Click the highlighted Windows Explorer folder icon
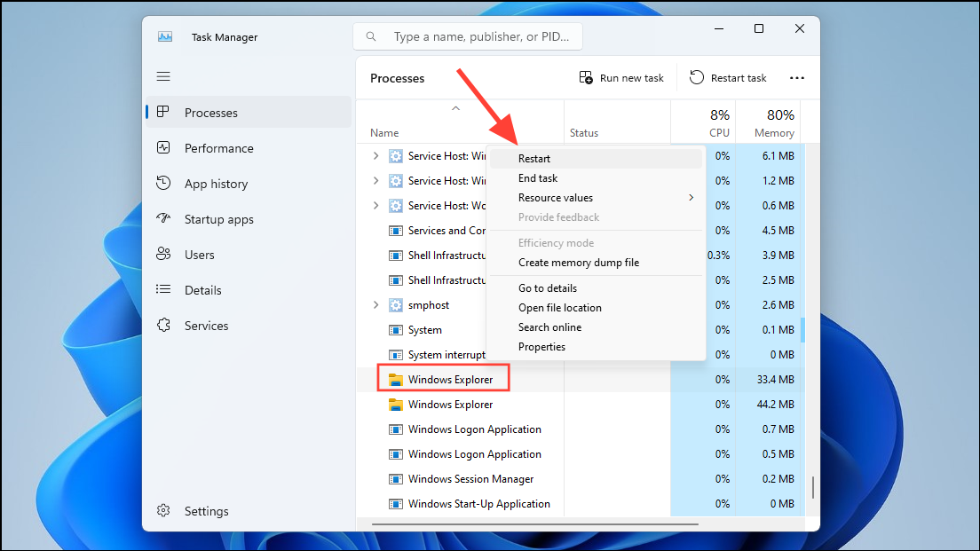The image size is (980, 551). tap(396, 379)
